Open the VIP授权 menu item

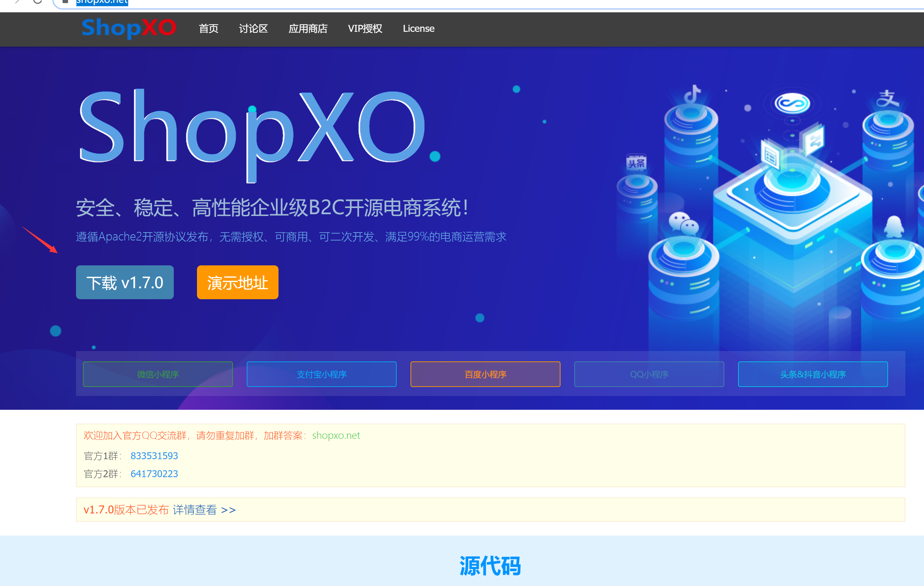click(365, 29)
